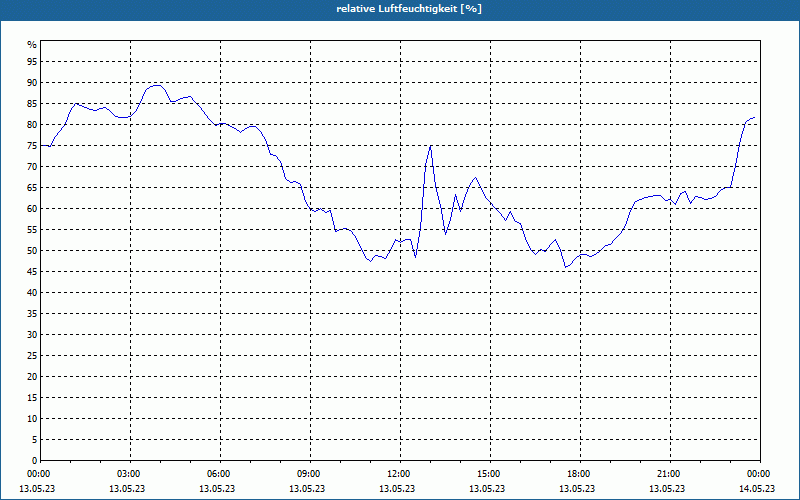Click the humidity maximum near 89% around 04:00
800x500 pixels.
[x=158, y=85]
